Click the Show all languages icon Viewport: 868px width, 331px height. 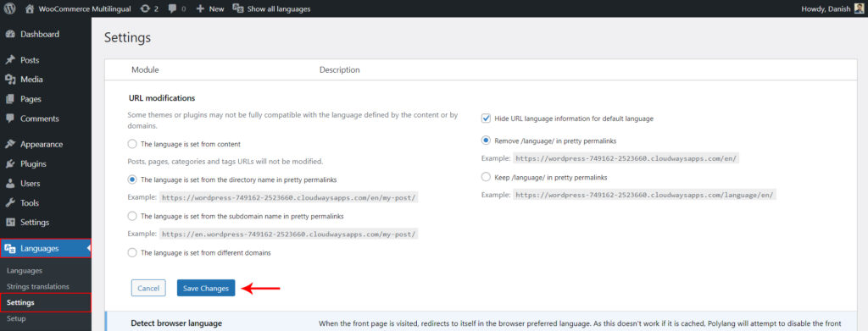(238, 8)
